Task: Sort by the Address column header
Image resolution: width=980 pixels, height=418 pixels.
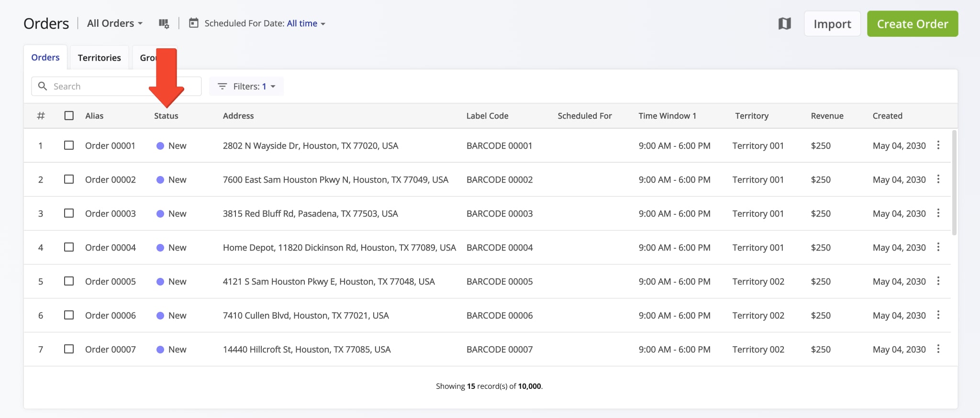Action: pyautogui.click(x=238, y=116)
